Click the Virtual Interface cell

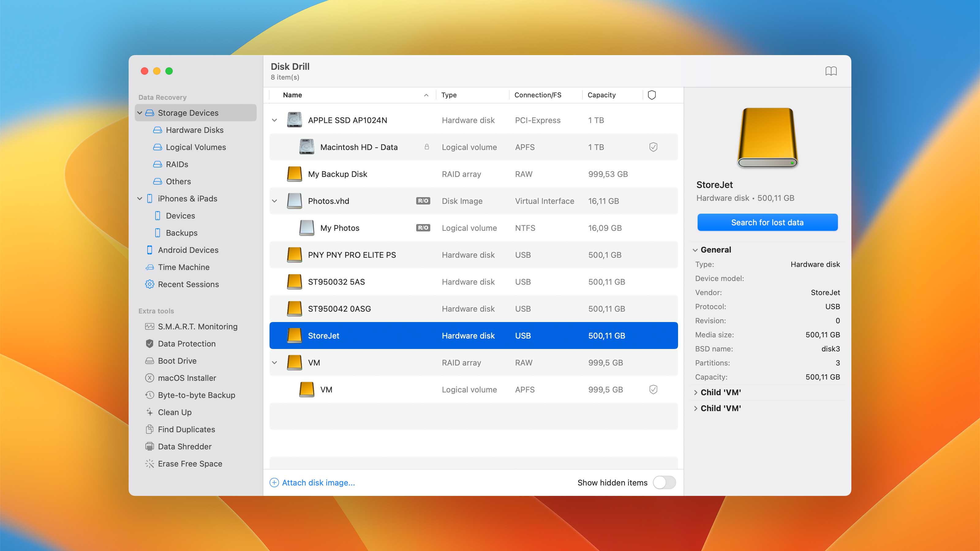coord(545,201)
